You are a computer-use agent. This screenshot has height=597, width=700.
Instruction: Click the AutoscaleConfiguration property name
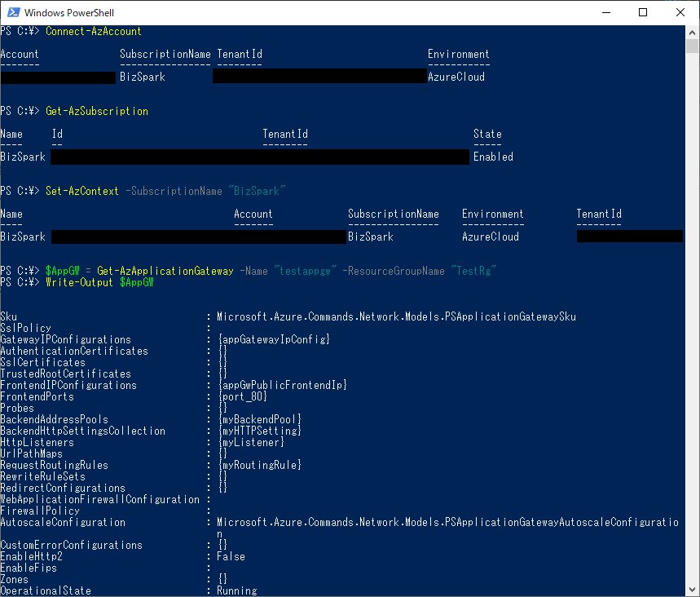(x=63, y=522)
